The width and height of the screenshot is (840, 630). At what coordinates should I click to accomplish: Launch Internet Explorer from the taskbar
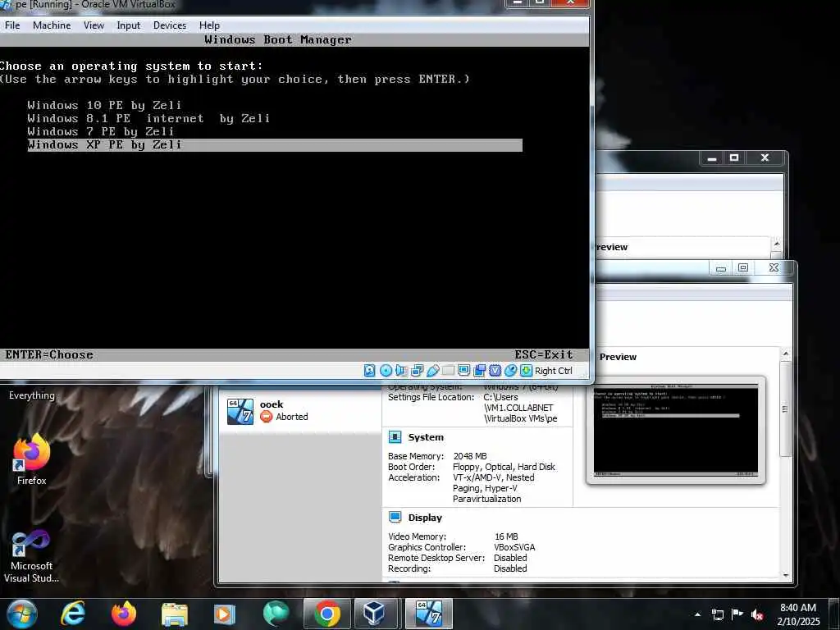coord(73,614)
